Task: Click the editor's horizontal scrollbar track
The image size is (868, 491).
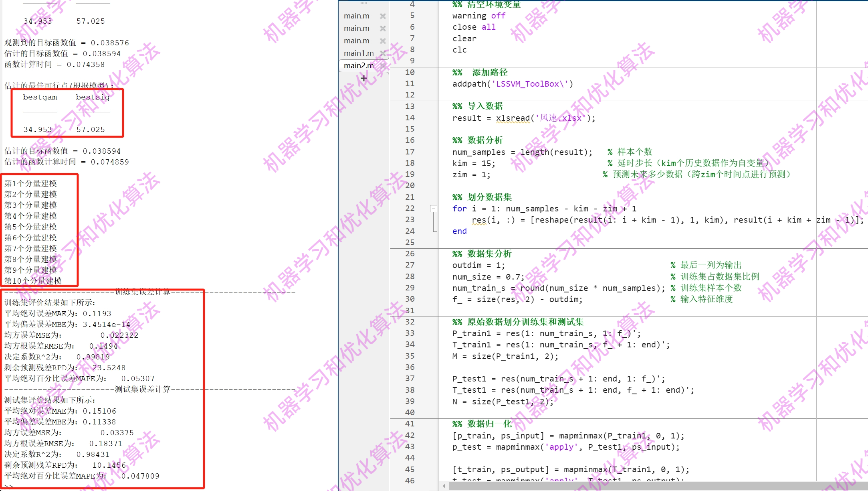Action: 657,486
